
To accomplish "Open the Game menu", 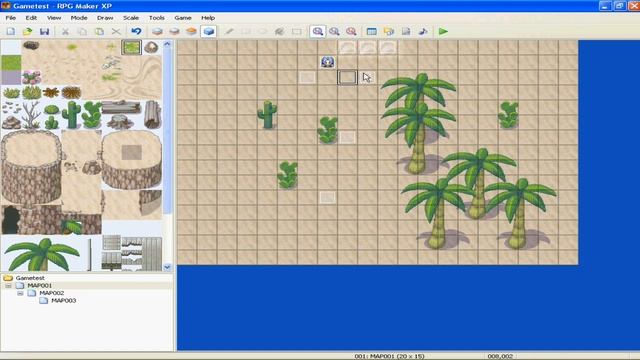I will point(183,18).
